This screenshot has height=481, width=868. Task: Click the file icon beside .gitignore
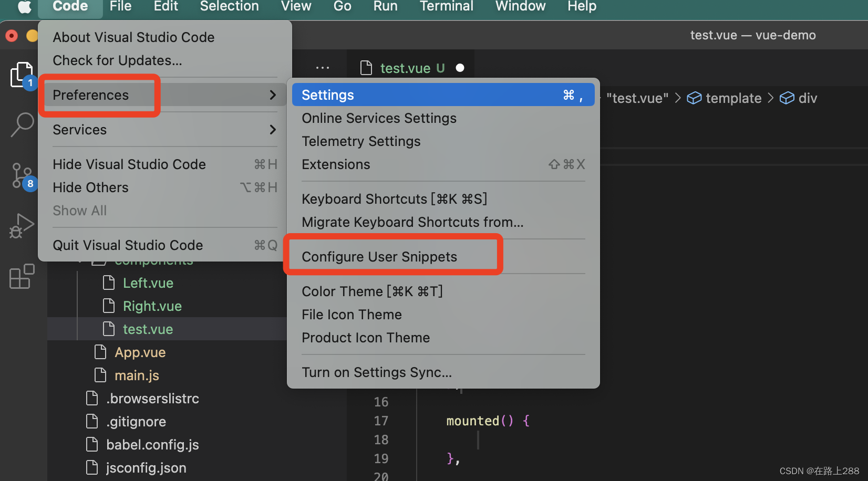pyautogui.click(x=92, y=421)
